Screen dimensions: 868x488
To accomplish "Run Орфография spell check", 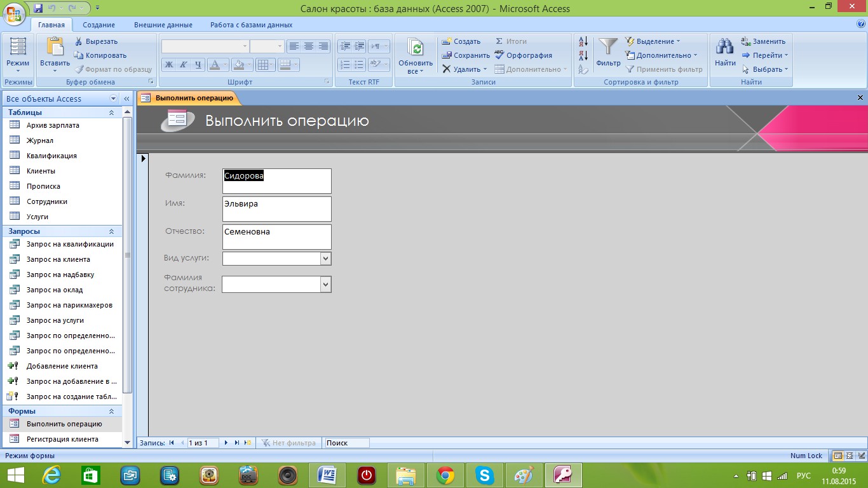I will coord(524,55).
